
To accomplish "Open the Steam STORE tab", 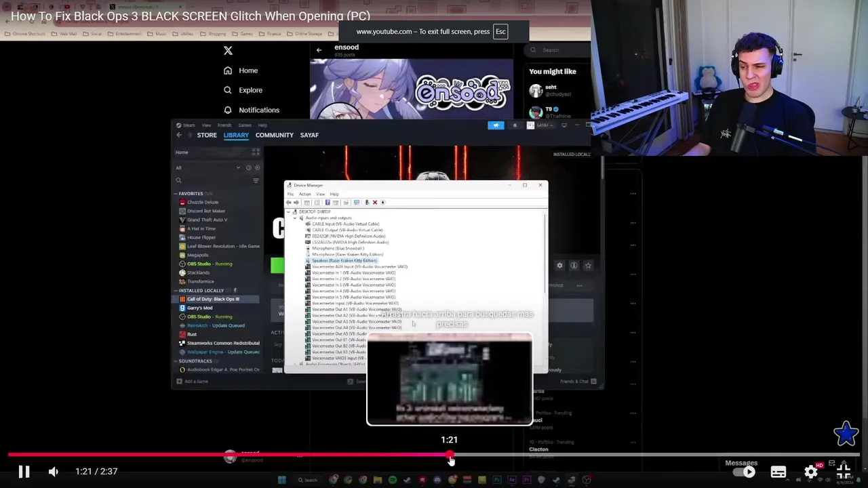I will click(207, 135).
